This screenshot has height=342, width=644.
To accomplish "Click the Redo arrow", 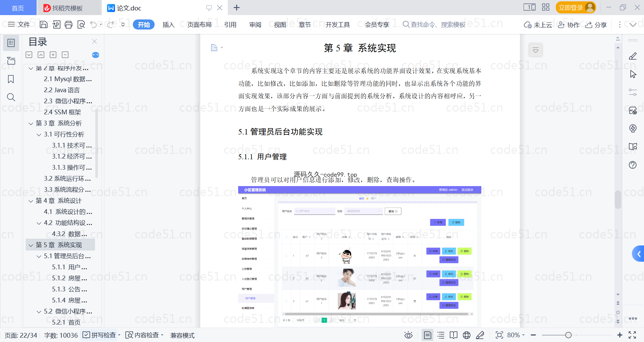I will tap(111, 24).
